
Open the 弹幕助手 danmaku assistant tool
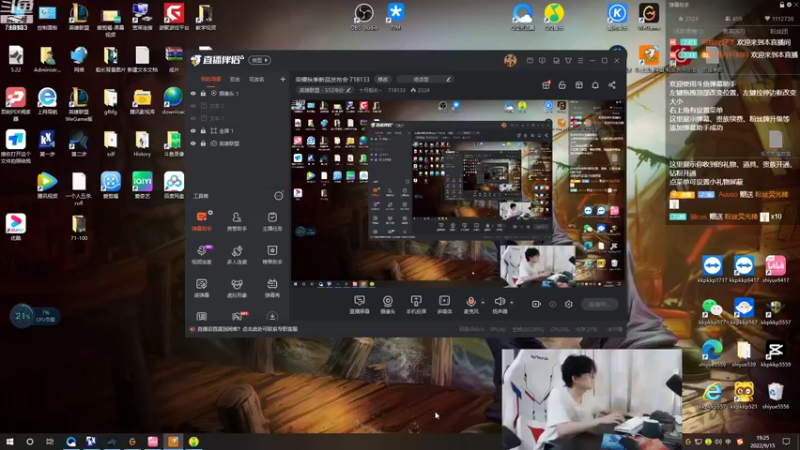point(202,220)
